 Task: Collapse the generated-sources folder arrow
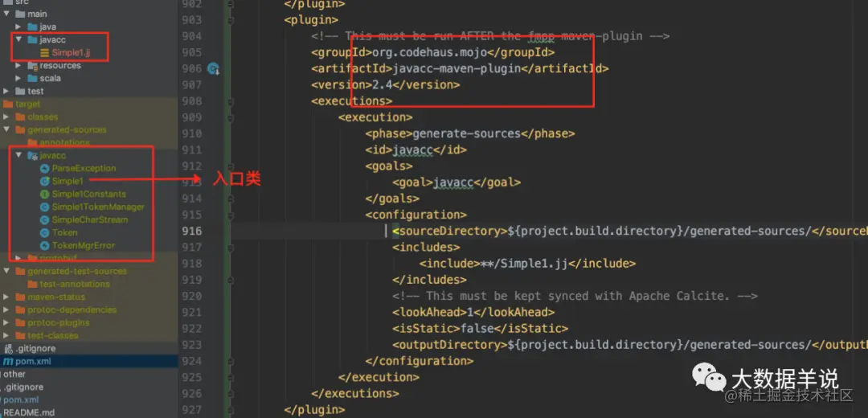6,129
